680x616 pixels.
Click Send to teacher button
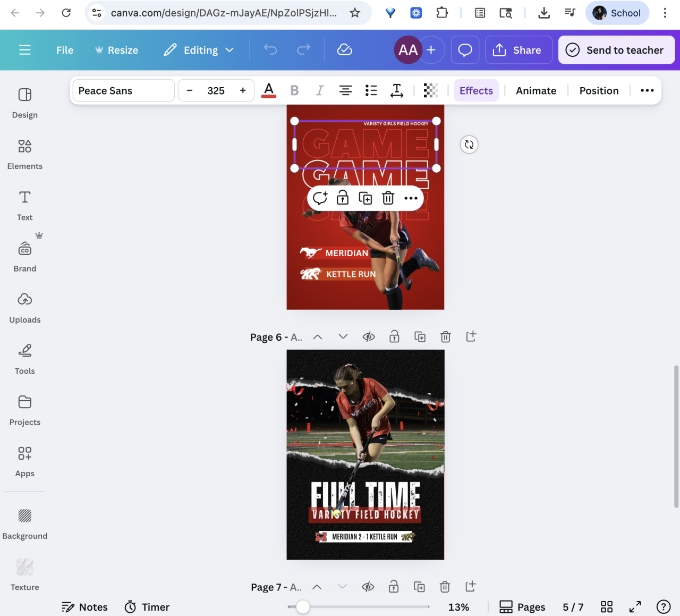(x=616, y=50)
